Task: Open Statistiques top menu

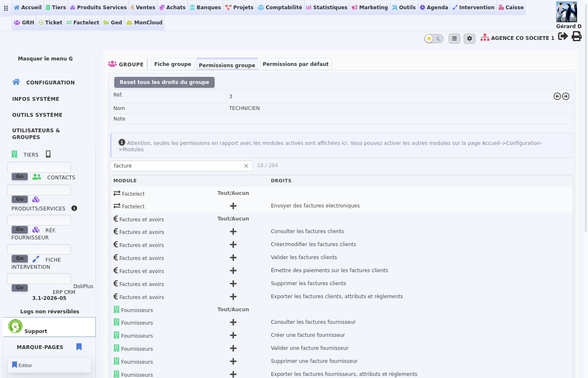Action: [327, 8]
